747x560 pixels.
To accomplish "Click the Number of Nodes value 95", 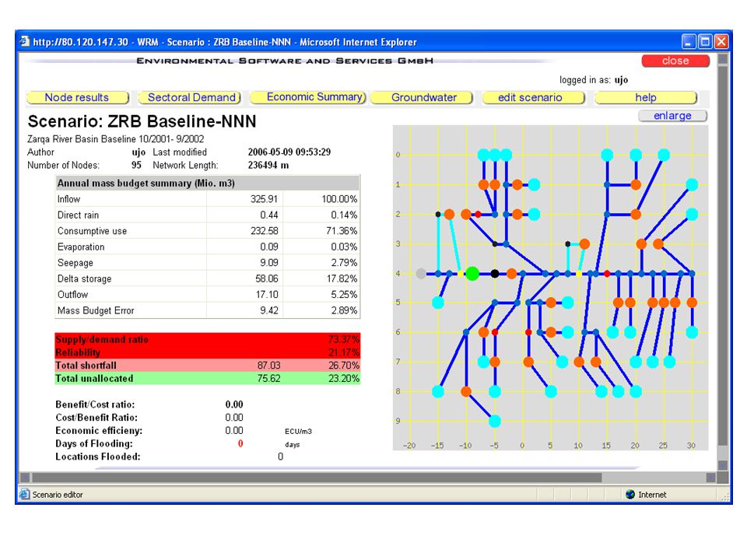I will click(137, 165).
